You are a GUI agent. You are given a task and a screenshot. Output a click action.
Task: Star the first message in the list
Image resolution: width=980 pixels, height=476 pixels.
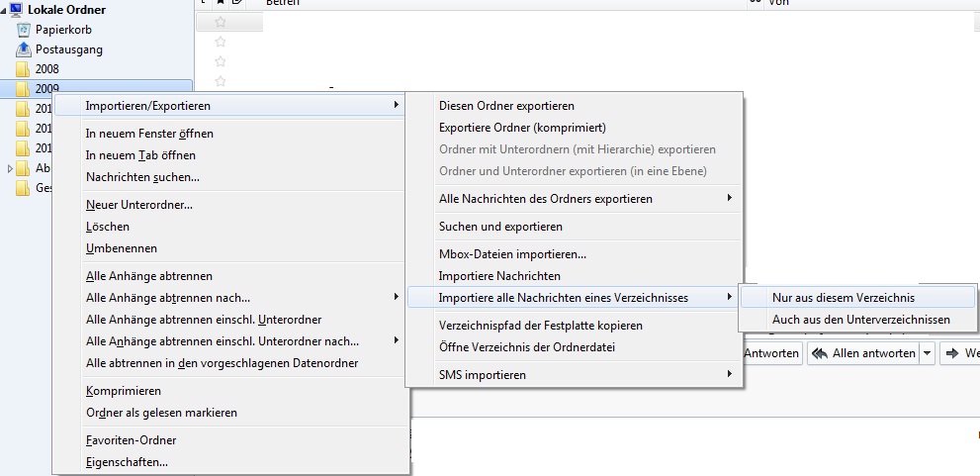point(221,22)
